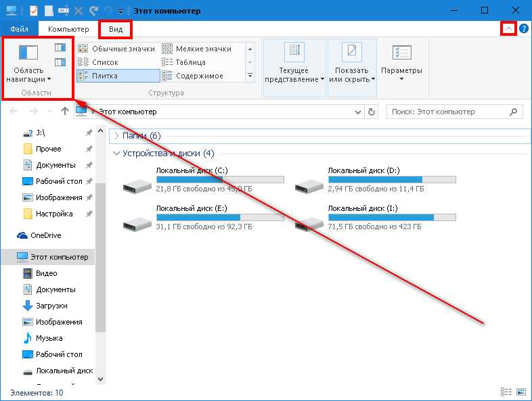Open Customize Quick Access Toolbar dropdown
The image size is (532, 401).
(x=120, y=11)
